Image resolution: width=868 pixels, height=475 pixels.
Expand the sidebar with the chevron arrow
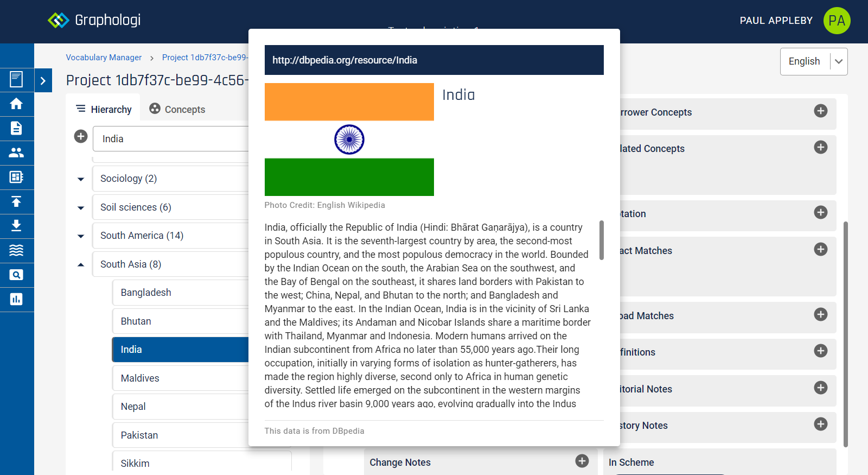[x=43, y=81]
